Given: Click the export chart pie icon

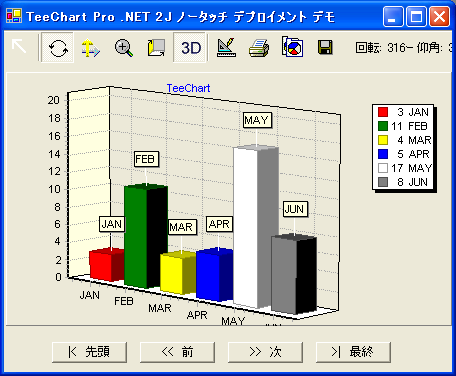Looking at the screenshot, I should click(292, 47).
